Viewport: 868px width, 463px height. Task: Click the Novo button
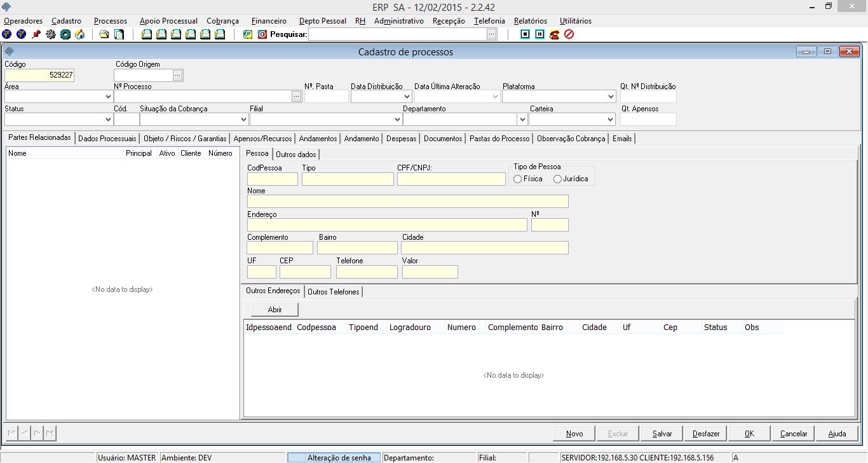(x=574, y=434)
